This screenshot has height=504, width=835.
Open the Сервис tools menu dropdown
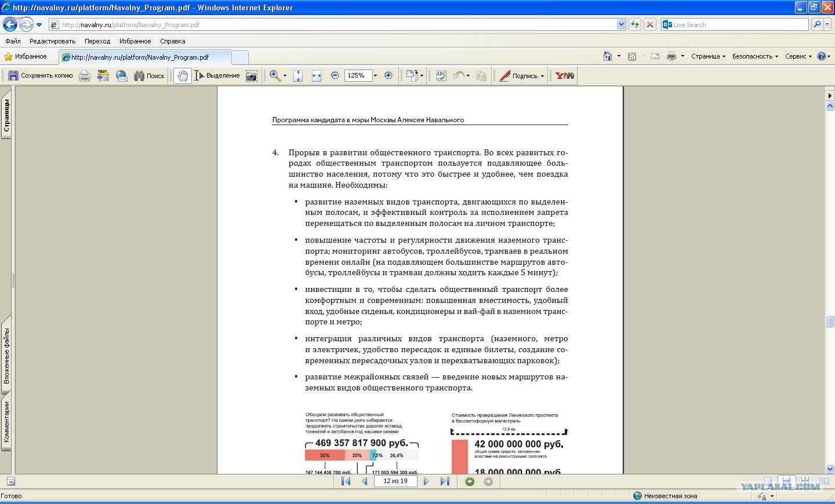point(798,56)
